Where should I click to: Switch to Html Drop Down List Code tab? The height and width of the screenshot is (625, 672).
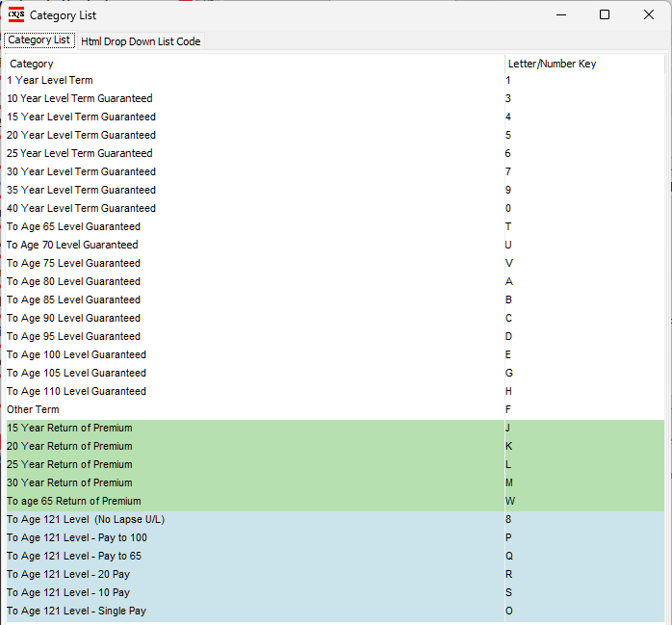coord(141,40)
